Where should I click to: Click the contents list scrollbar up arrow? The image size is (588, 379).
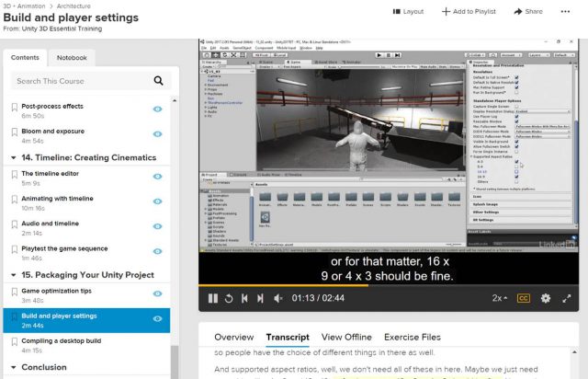coord(175,100)
